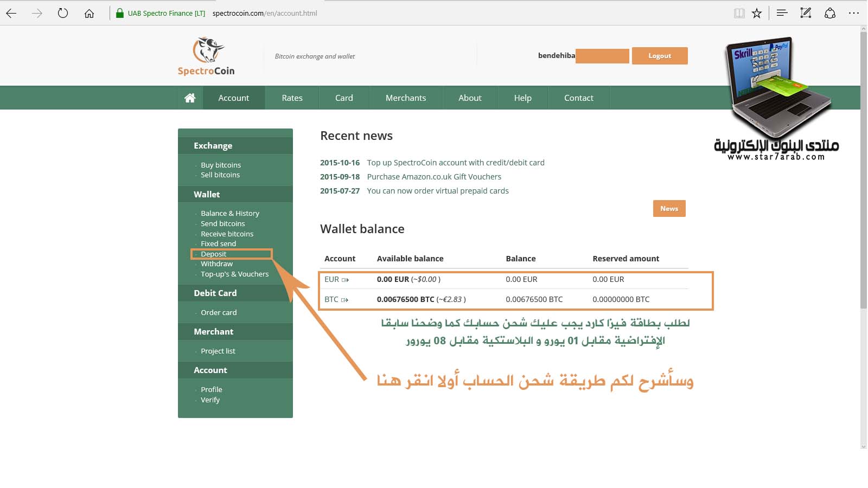Click the orange News button

click(669, 209)
